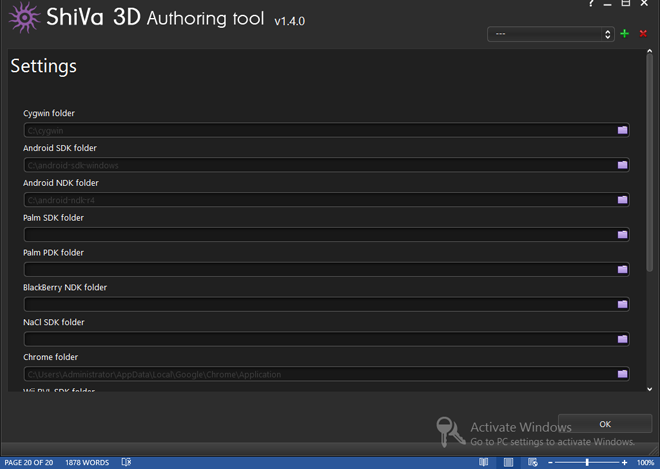Click the ShiVa sun logo icon
The width and height of the screenshot is (660, 469).
click(x=24, y=17)
